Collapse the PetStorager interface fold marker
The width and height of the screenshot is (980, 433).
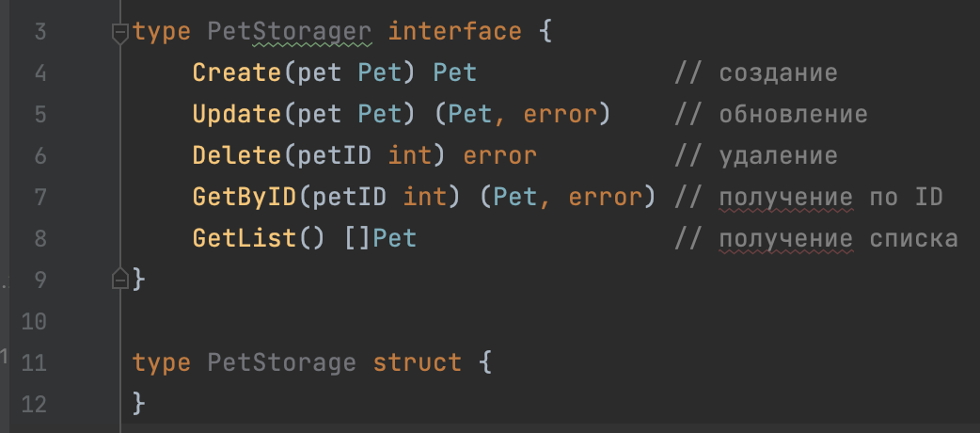[x=119, y=33]
